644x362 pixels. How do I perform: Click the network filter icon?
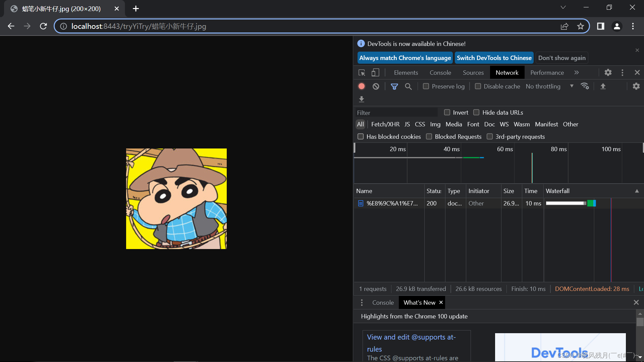394,86
